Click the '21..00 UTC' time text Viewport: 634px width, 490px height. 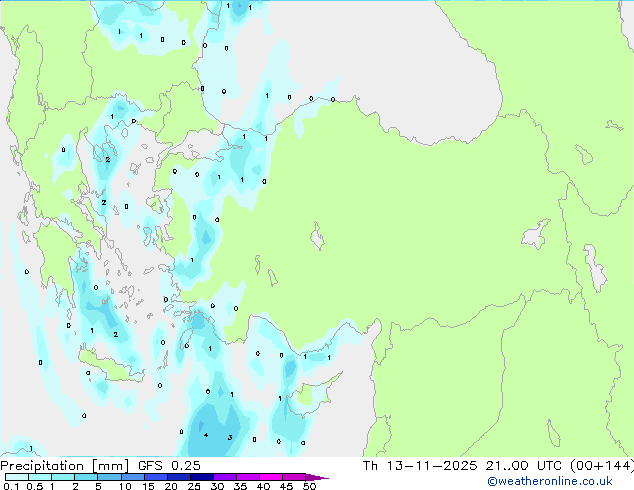point(524,466)
